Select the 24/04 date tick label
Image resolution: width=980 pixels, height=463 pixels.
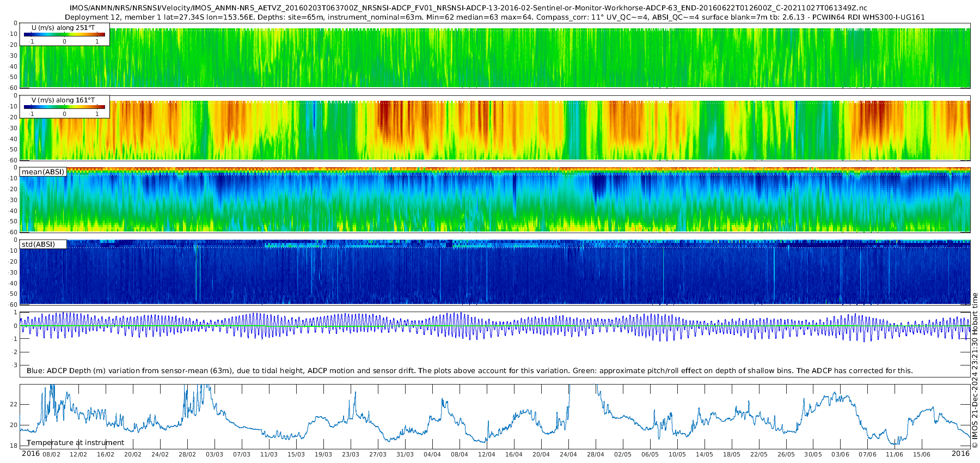point(568,454)
